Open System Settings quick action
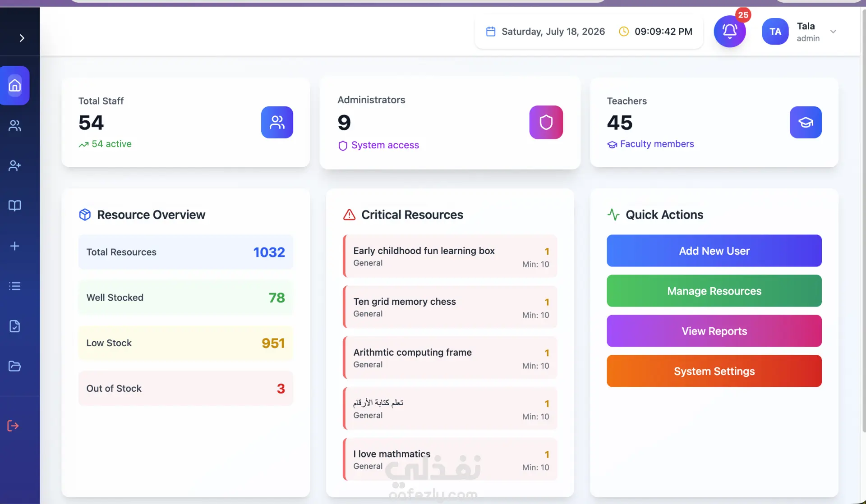This screenshot has width=866, height=504. point(714,371)
